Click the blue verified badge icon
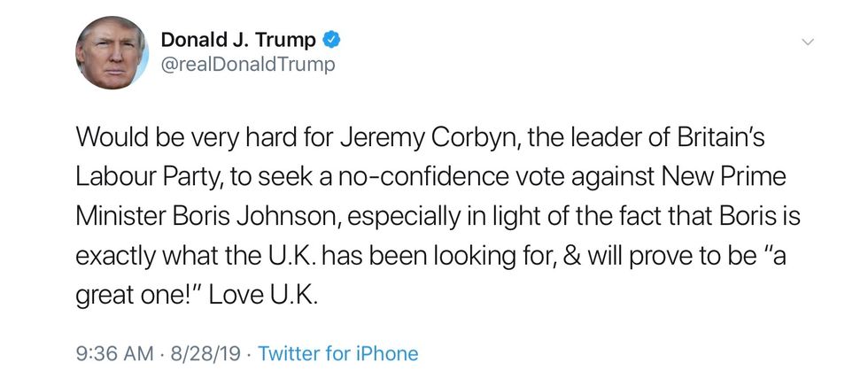Viewport: 868px width, 378px height. [x=332, y=39]
